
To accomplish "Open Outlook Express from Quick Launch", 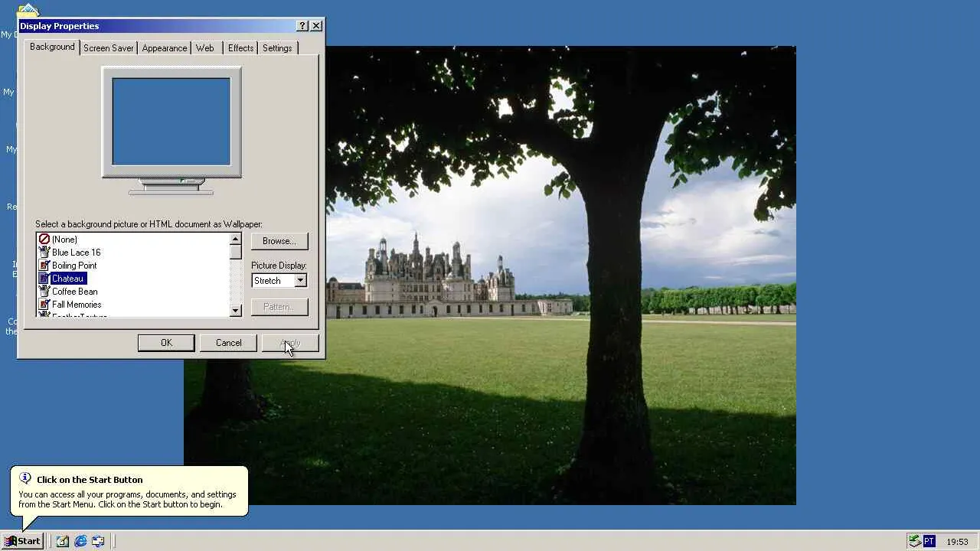I will [98, 541].
